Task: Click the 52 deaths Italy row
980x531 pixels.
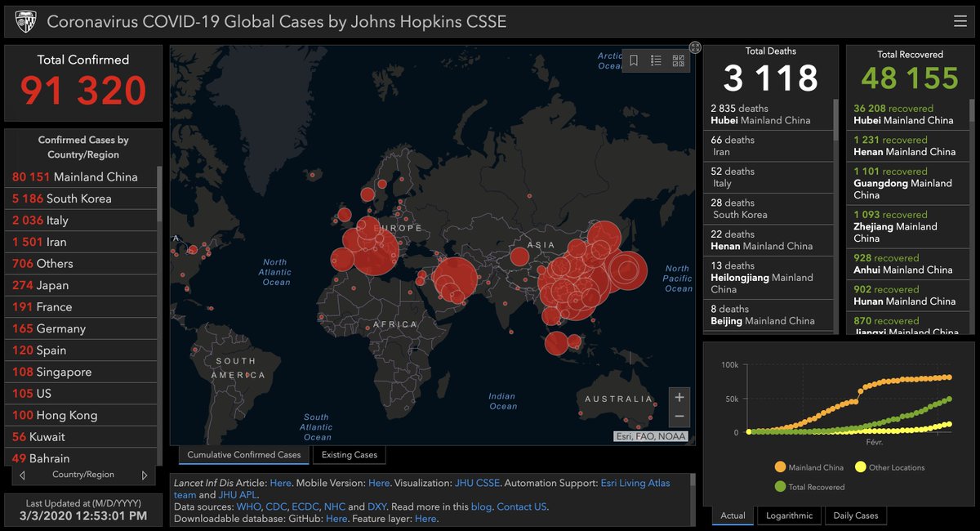Action: click(768, 177)
